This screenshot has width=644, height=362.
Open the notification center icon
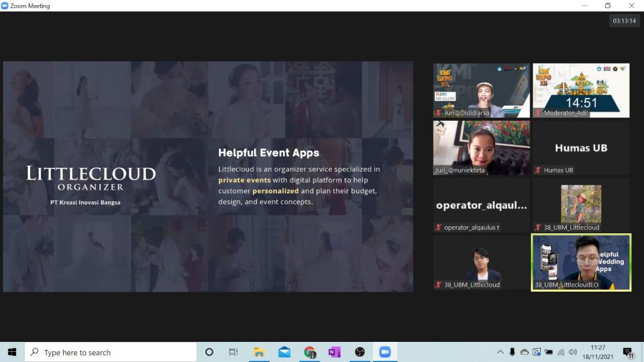click(628, 353)
